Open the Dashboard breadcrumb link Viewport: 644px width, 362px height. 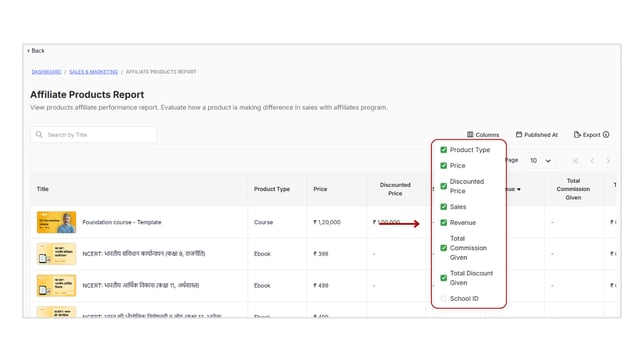pyautogui.click(x=46, y=72)
